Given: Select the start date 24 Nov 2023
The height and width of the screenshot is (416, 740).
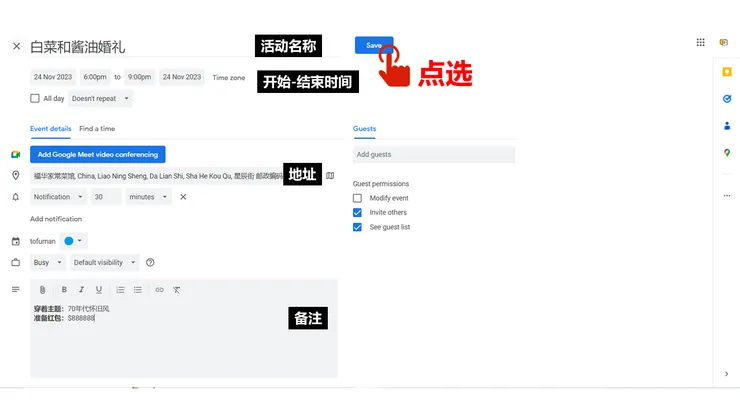Looking at the screenshot, I should (x=53, y=77).
